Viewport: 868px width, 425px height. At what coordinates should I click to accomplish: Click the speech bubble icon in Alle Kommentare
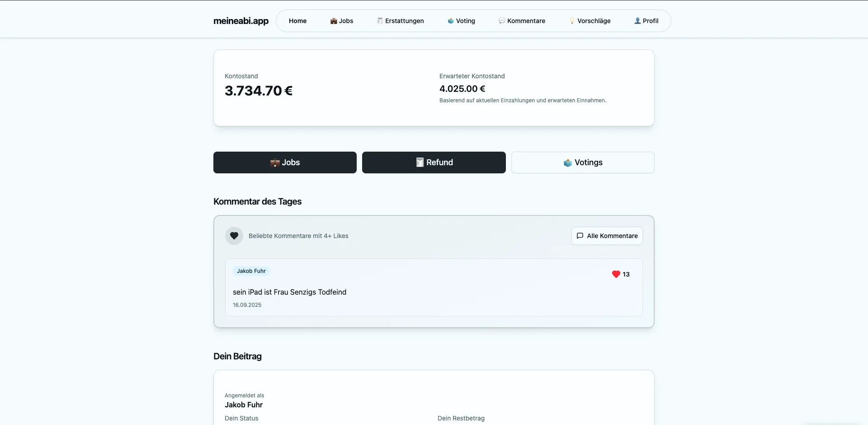click(x=580, y=236)
